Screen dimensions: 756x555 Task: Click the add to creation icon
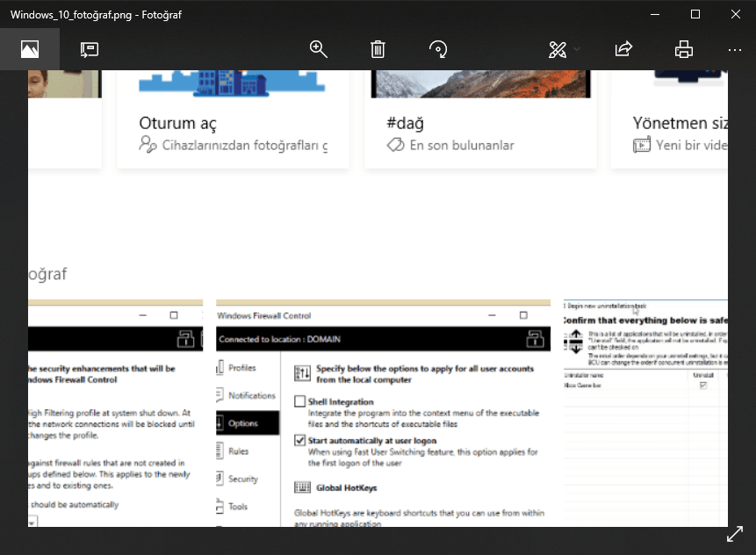90,49
